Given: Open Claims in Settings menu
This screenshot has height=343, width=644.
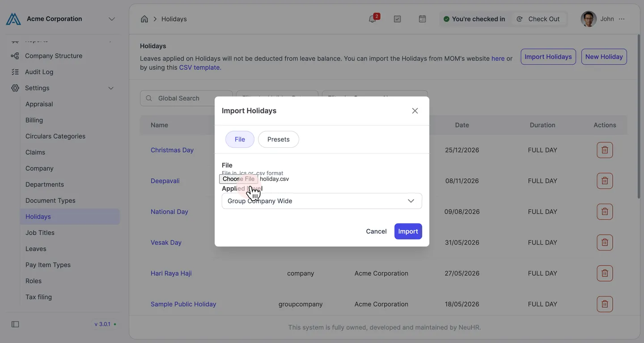Looking at the screenshot, I should click(70, 152).
